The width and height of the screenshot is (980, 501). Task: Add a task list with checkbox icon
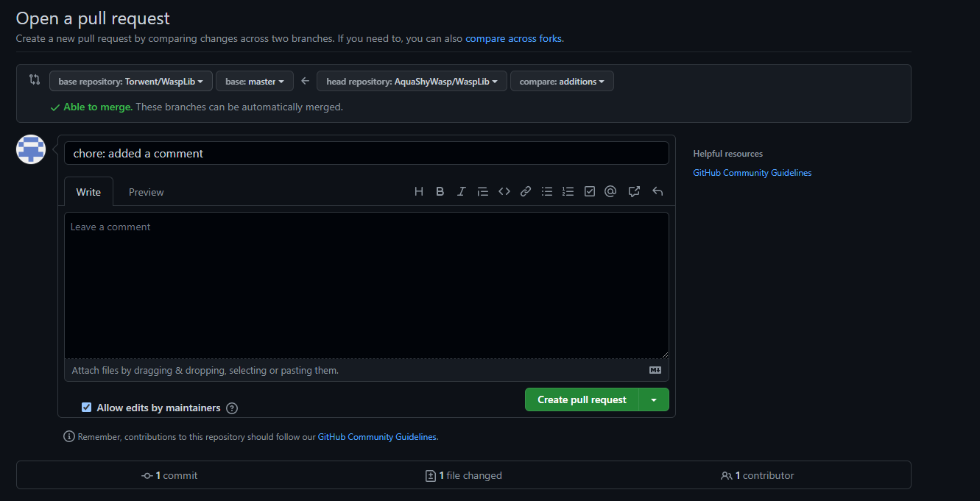590,191
